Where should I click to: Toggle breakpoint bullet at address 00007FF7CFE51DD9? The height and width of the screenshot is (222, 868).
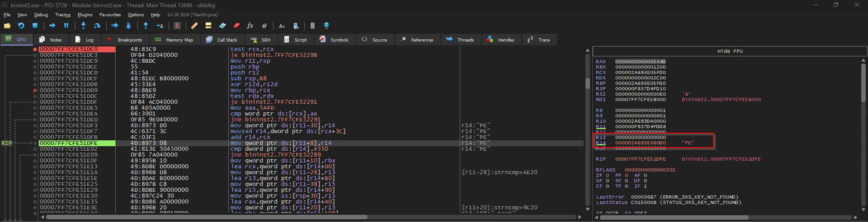coord(35,90)
